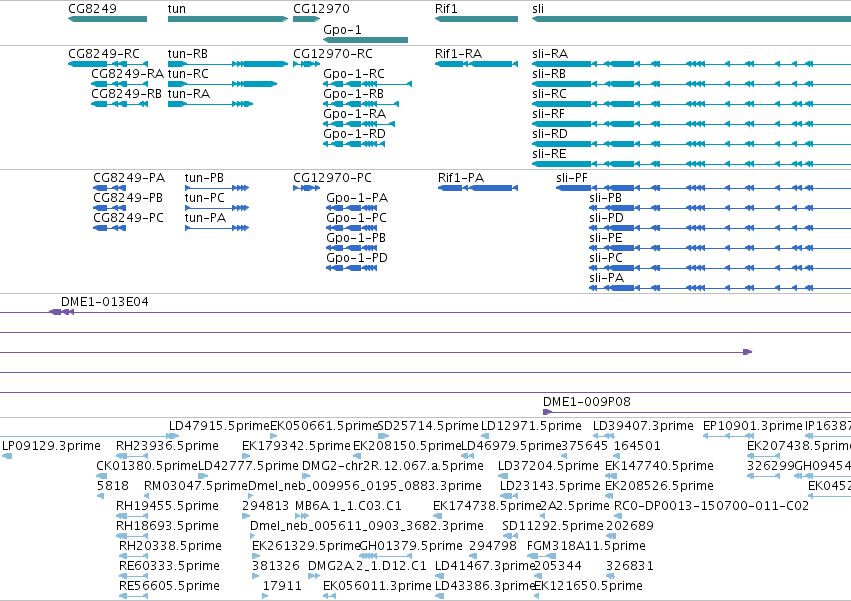The height and width of the screenshot is (601, 851).
Task: Click the Gpo-1-PB coding glyph
Action: coord(352,248)
